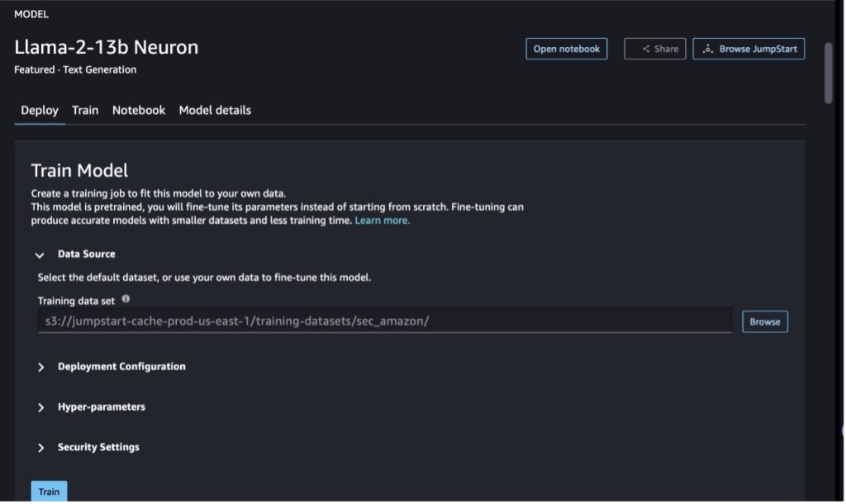
Task: Collapse the Data Source section
Action: pyautogui.click(x=40, y=255)
